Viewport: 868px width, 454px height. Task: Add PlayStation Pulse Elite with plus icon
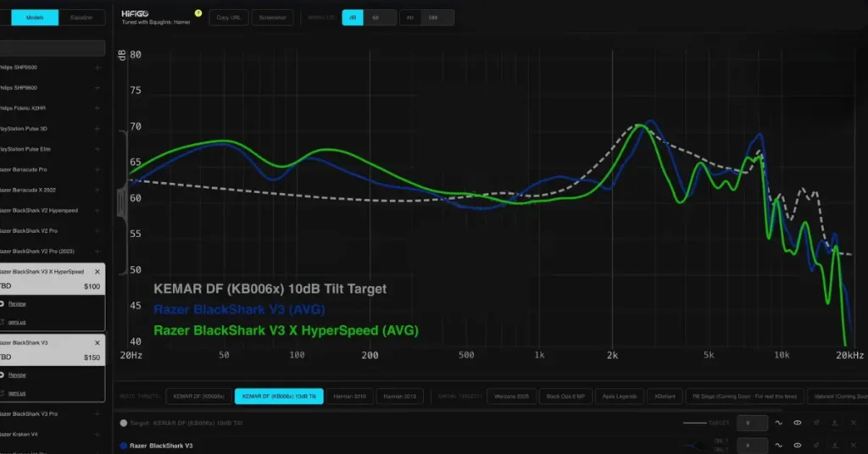tap(97, 149)
